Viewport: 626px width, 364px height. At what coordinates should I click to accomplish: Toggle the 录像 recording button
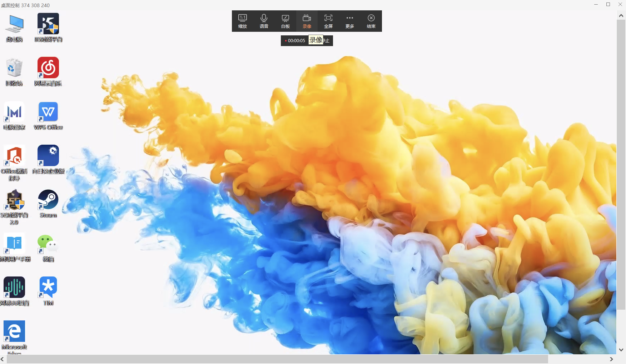[307, 21]
